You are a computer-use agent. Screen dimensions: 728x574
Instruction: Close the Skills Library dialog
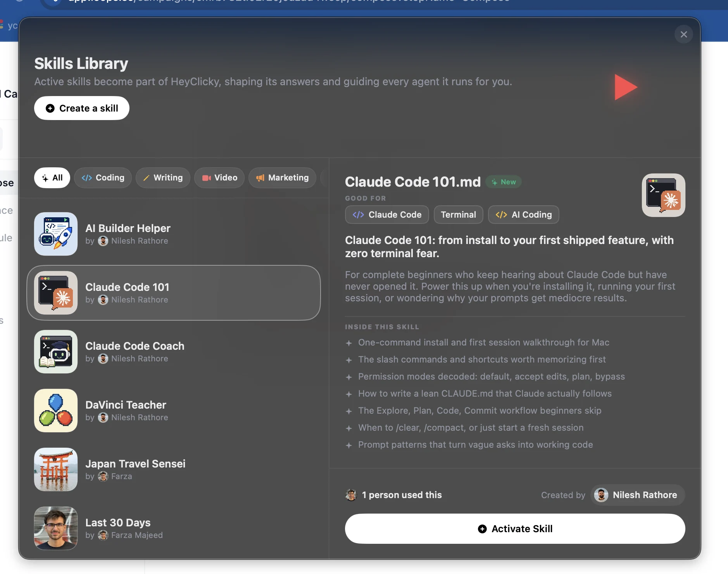683,34
